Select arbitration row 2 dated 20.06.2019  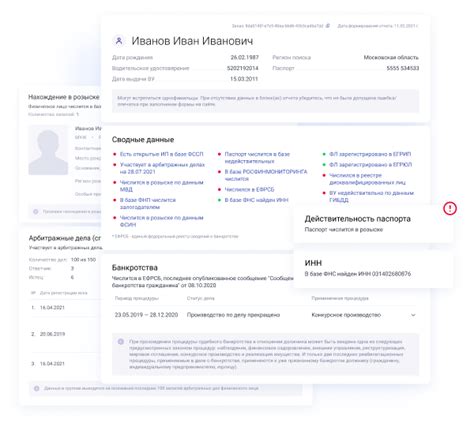point(52,334)
